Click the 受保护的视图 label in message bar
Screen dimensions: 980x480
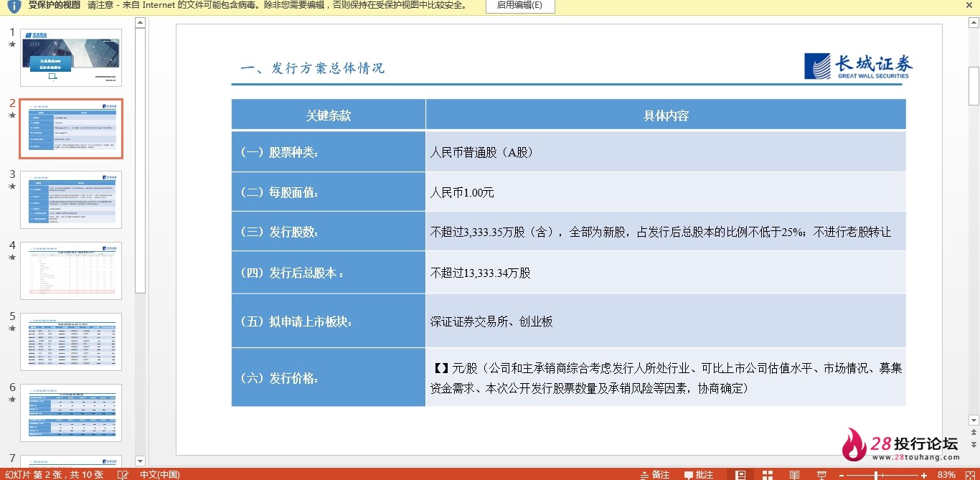point(55,5)
